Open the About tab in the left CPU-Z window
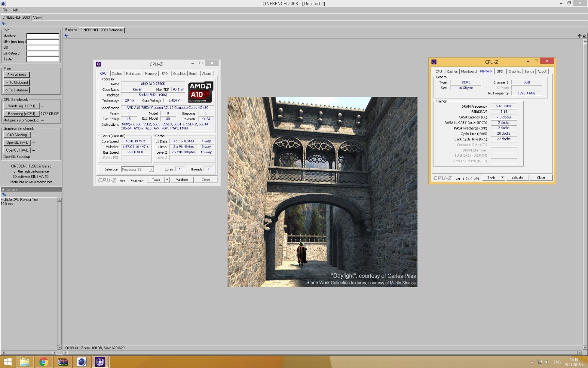Viewport: 588px width, 368px height. [207, 74]
